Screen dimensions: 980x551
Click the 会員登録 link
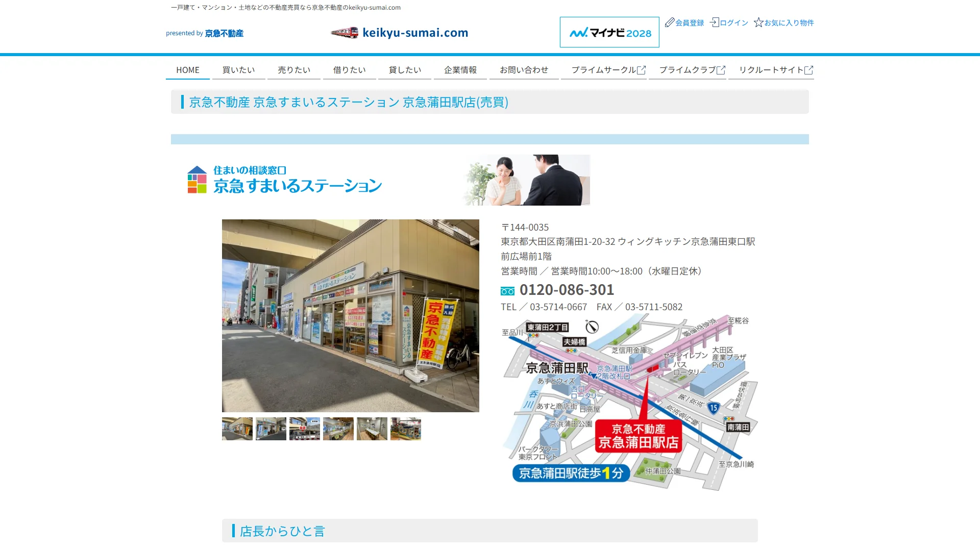tap(690, 23)
